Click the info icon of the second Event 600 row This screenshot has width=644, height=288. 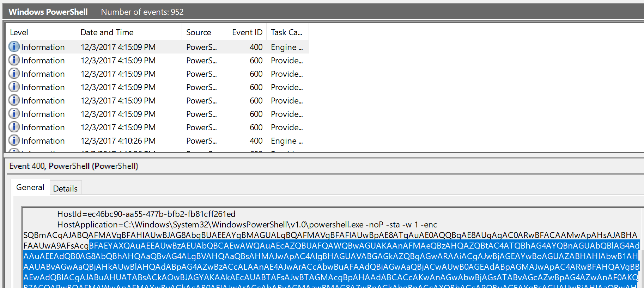tap(14, 74)
